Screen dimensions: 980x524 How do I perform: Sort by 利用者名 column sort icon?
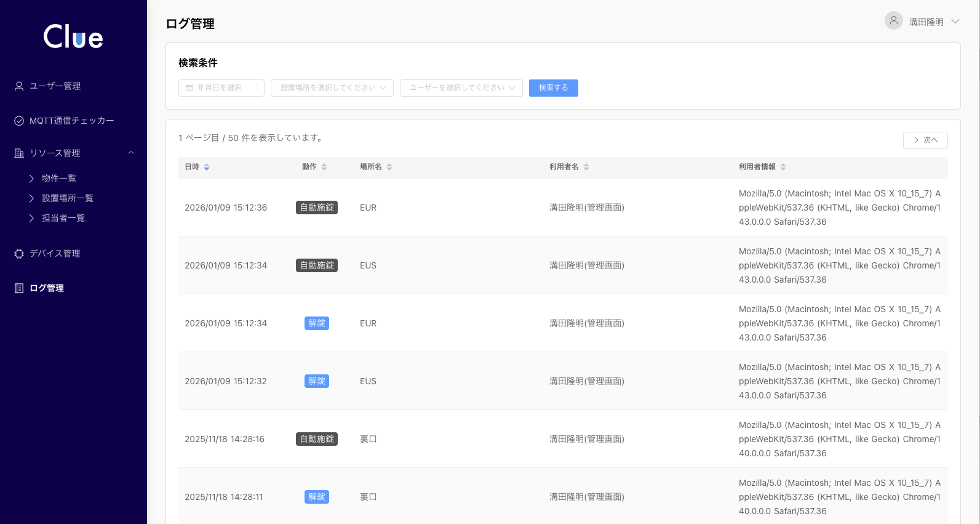[586, 167]
